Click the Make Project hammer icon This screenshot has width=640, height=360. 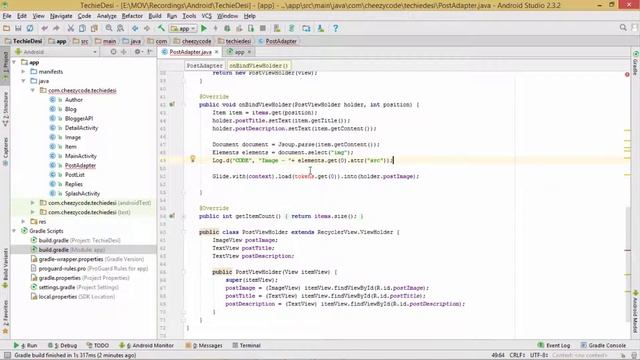[161, 28]
